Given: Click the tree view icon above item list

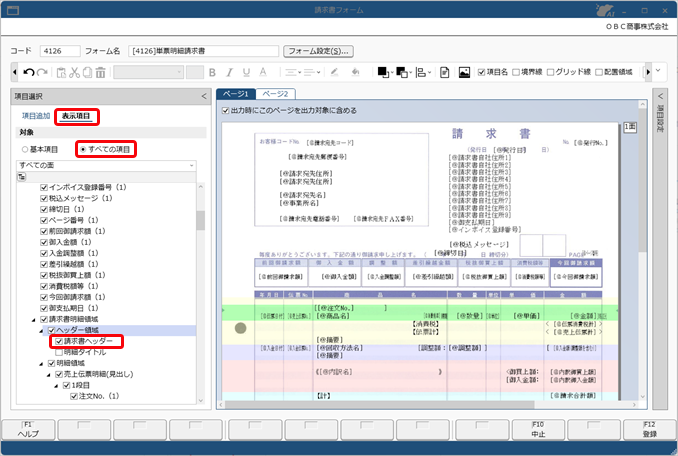Looking at the screenshot, I should (22, 176).
